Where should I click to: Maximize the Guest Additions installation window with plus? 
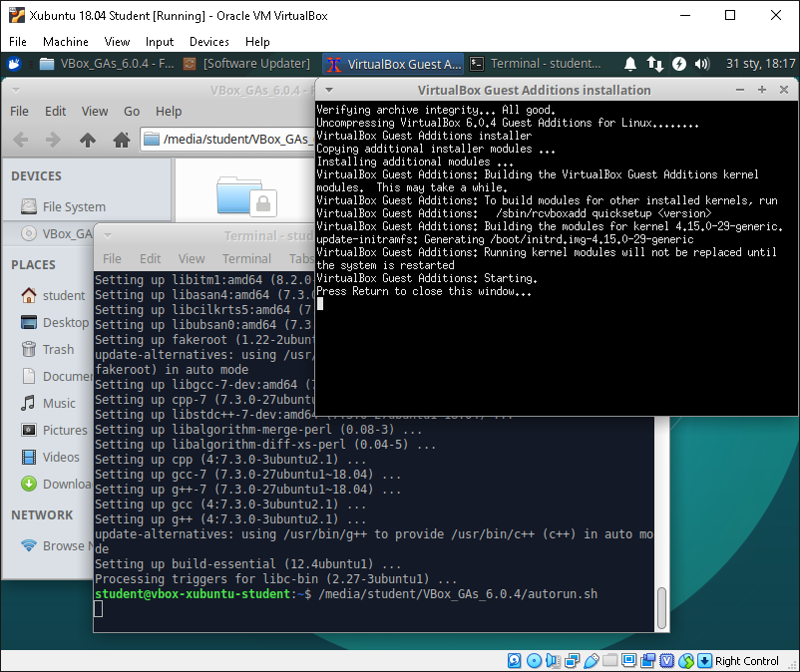point(762,91)
